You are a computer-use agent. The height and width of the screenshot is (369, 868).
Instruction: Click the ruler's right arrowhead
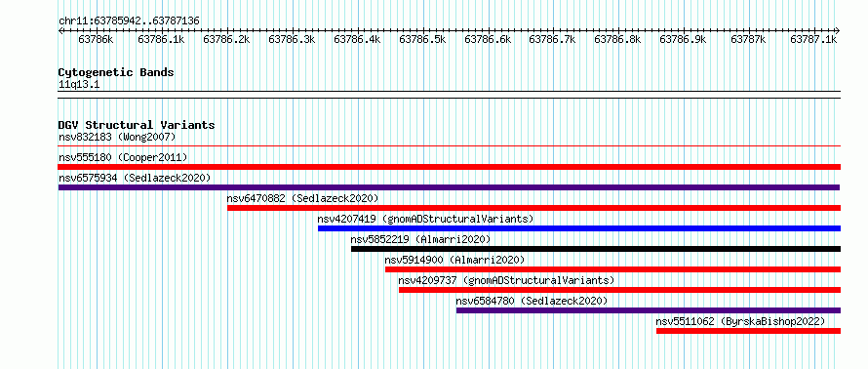click(838, 31)
